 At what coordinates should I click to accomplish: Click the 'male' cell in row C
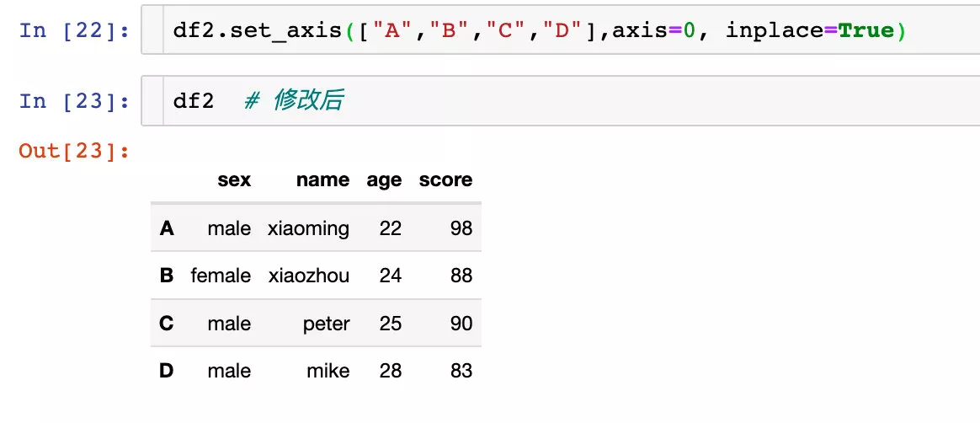[229, 324]
